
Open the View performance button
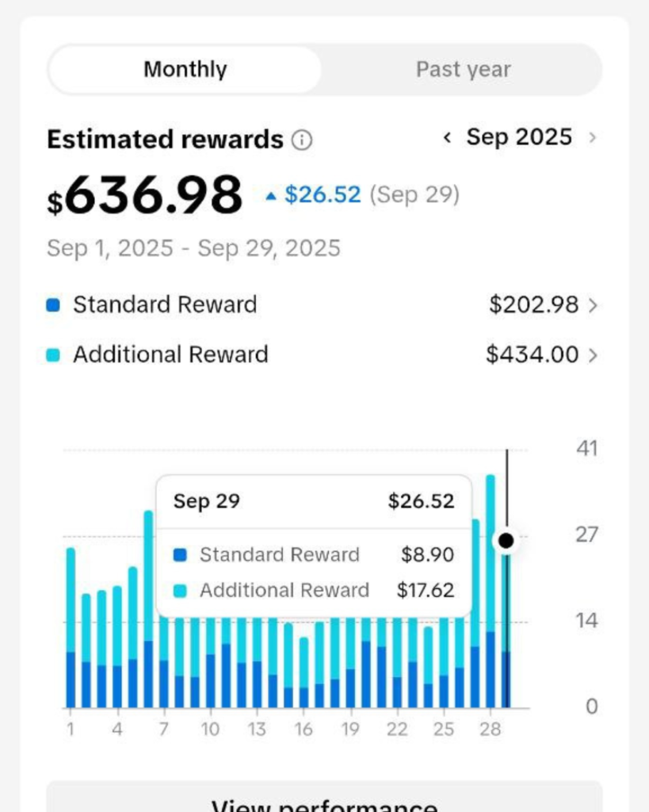tap(324, 799)
